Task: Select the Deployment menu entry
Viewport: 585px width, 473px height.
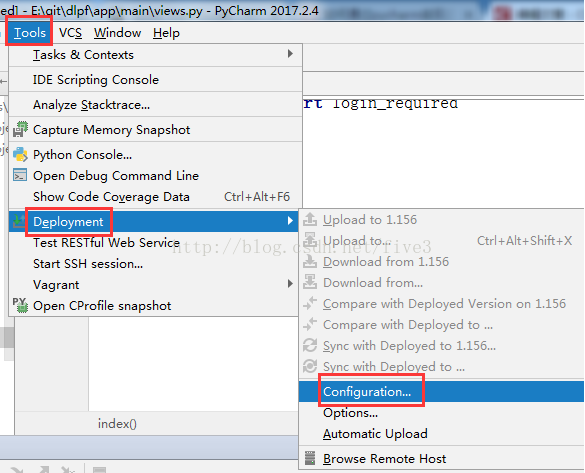Action: [x=153, y=222]
